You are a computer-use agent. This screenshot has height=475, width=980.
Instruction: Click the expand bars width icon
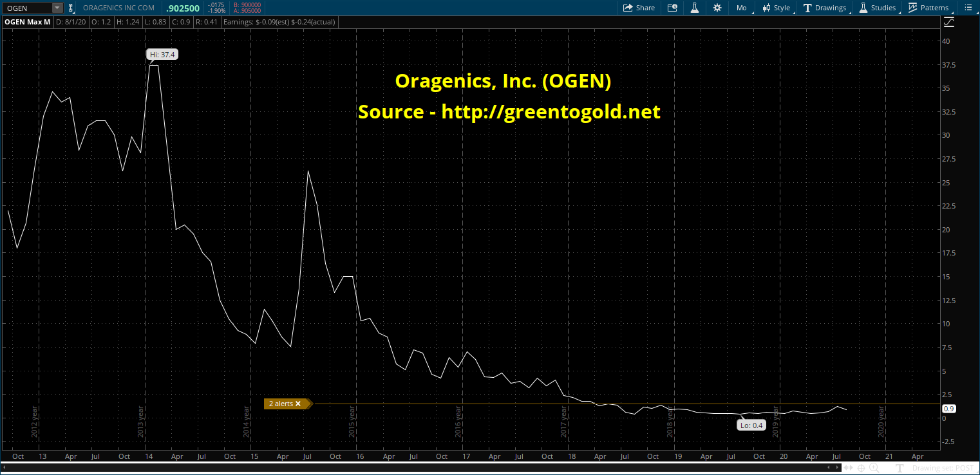849,469
